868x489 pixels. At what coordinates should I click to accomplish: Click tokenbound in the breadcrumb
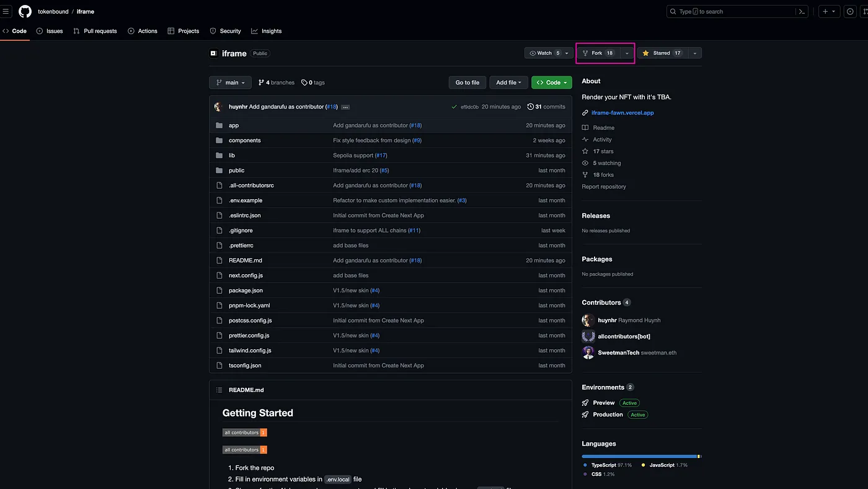53,12
